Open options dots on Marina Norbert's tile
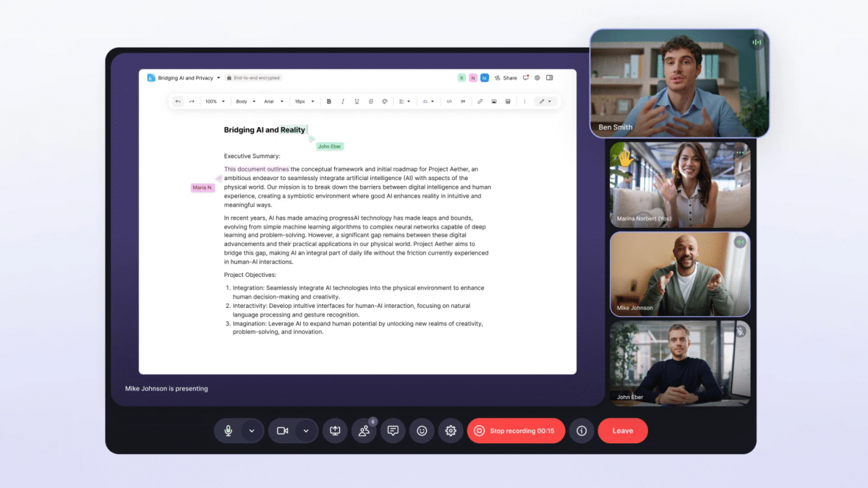 pos(740,153)
